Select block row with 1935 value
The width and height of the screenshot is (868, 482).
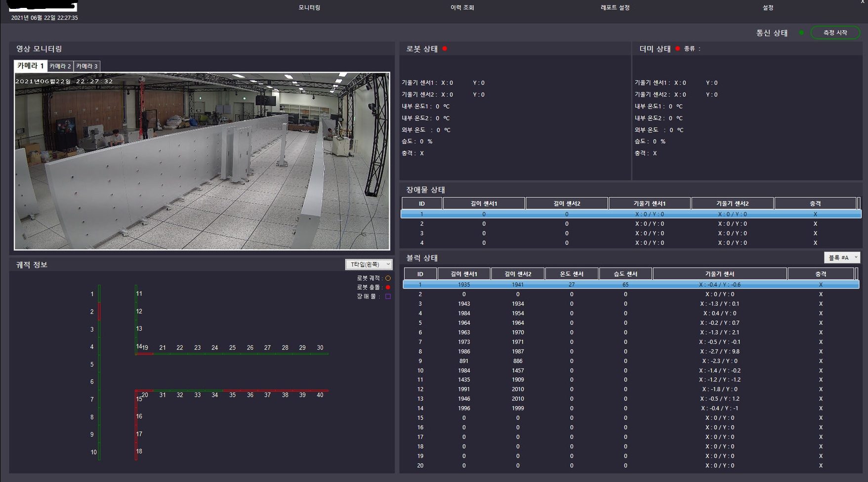click(631, 285)
